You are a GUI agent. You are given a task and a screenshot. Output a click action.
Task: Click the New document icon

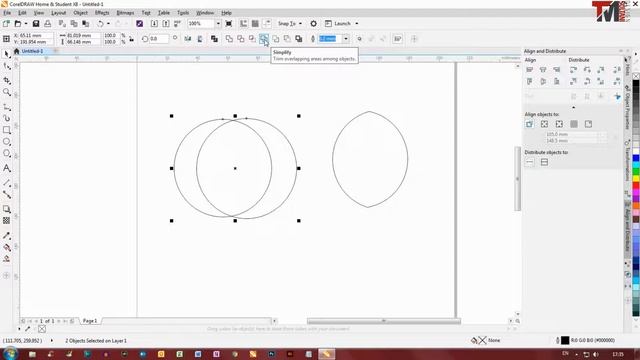coord(6,24)
